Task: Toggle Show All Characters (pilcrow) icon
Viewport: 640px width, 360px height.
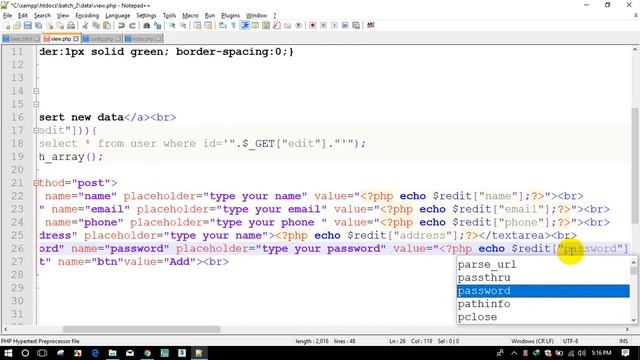Action: coord(233,26)
